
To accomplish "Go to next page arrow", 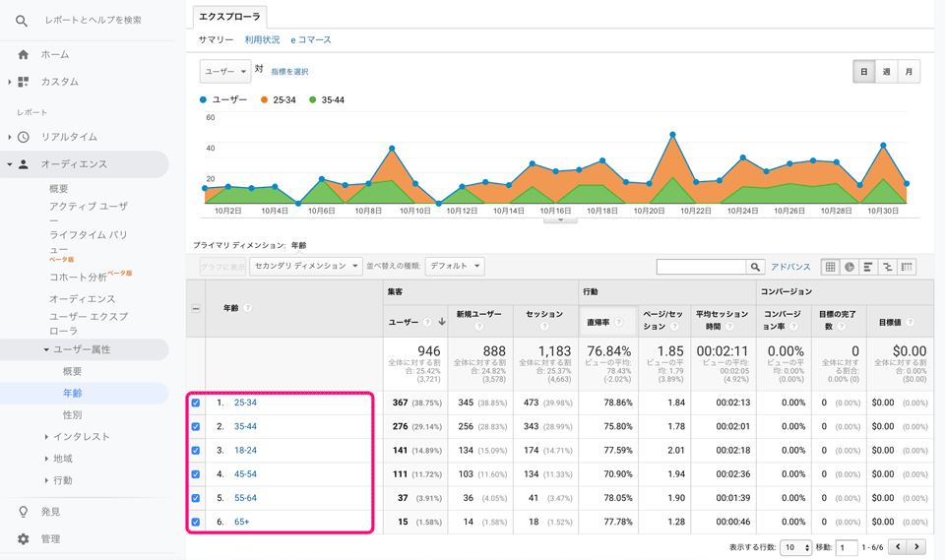I will point(916,547).
